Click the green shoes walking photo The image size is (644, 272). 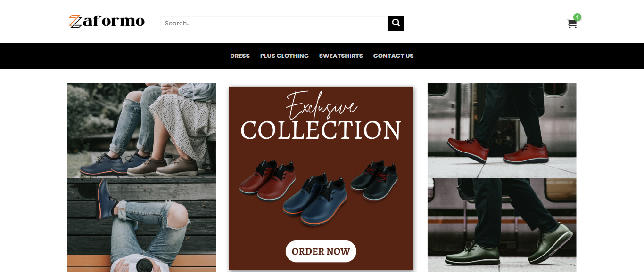pyautogui.click(x=502, y=225)
